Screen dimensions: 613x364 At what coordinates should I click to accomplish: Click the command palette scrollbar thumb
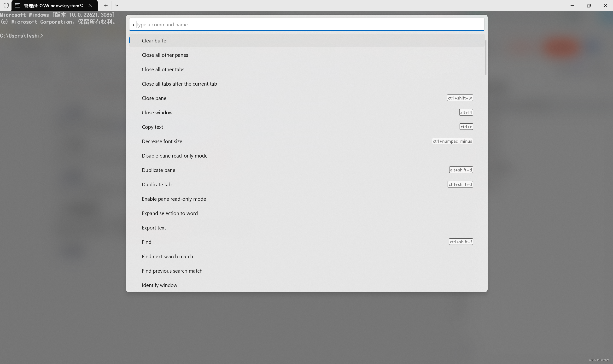point(486,57)
